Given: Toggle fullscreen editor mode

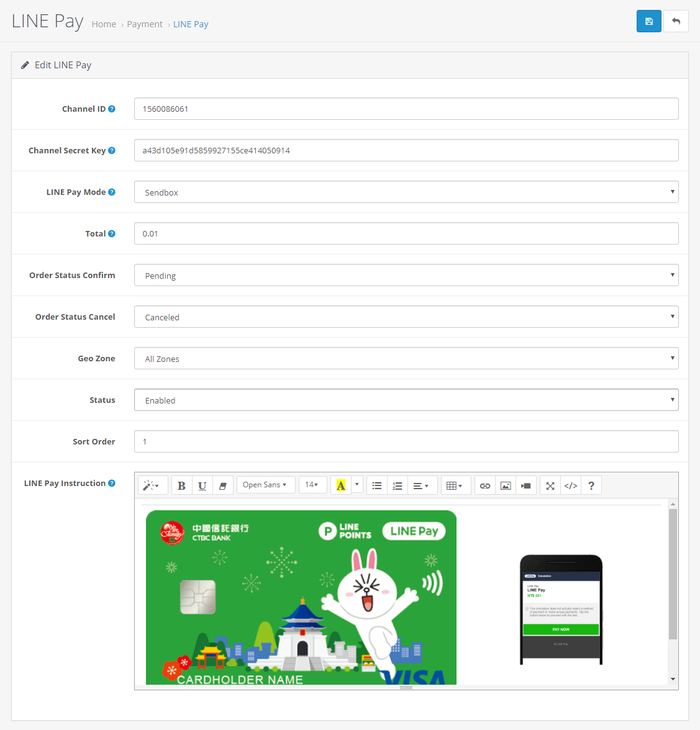Looking at the screenshot, I should click(550, 485).
